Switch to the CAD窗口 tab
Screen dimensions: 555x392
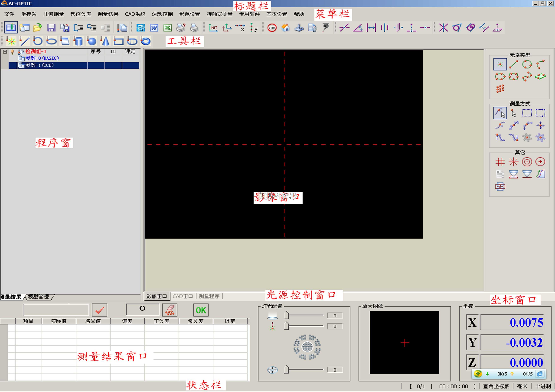[x=183, y=296]
